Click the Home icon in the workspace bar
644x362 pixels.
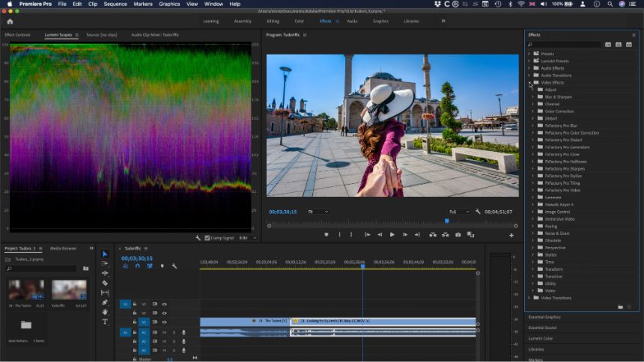(x=10, y=21)
